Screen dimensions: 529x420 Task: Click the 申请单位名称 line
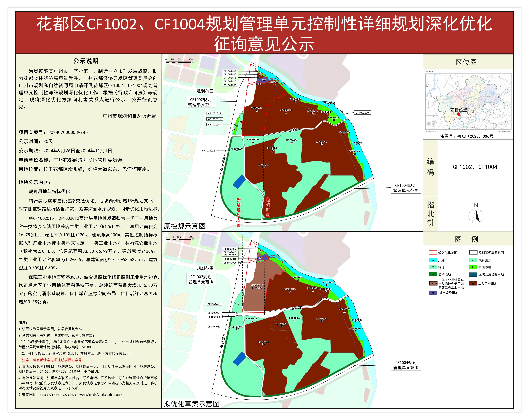tap(70, 160)
